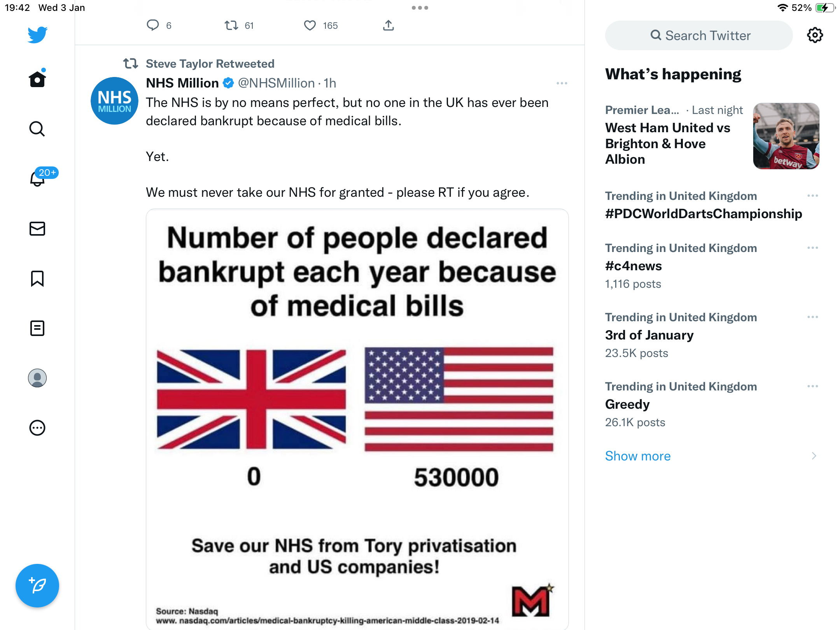Expand trends with Show more chevron

(814, 456)
